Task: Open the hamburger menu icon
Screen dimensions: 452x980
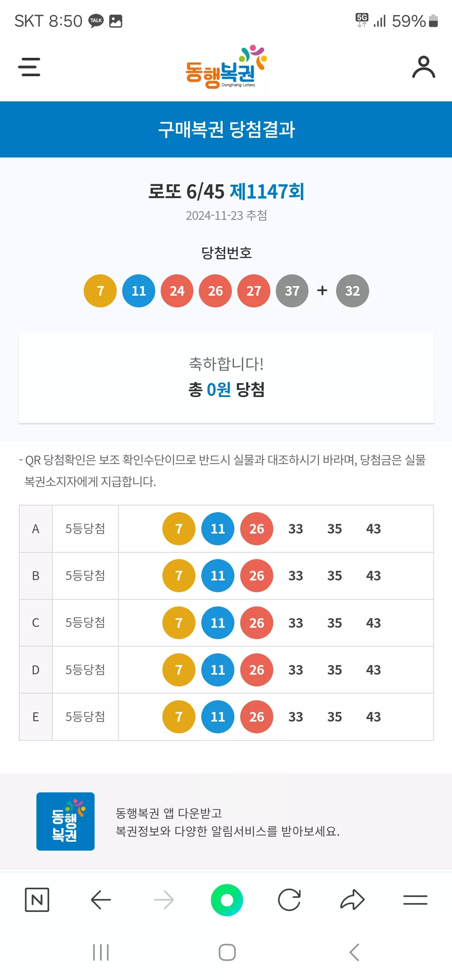Action: (29, 67)
